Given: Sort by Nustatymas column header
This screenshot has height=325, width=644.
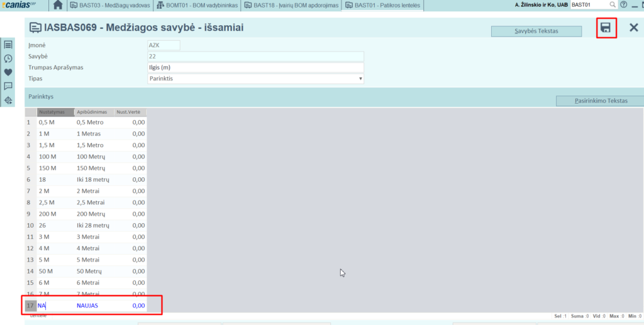Looking at the screenshot, I should [55, 112].
